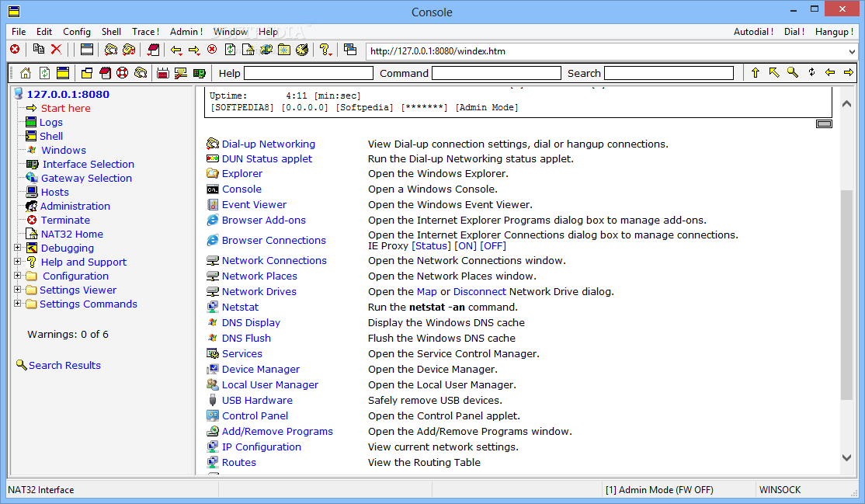Click the vertical scrollbar up arrow

coord(847,104)
